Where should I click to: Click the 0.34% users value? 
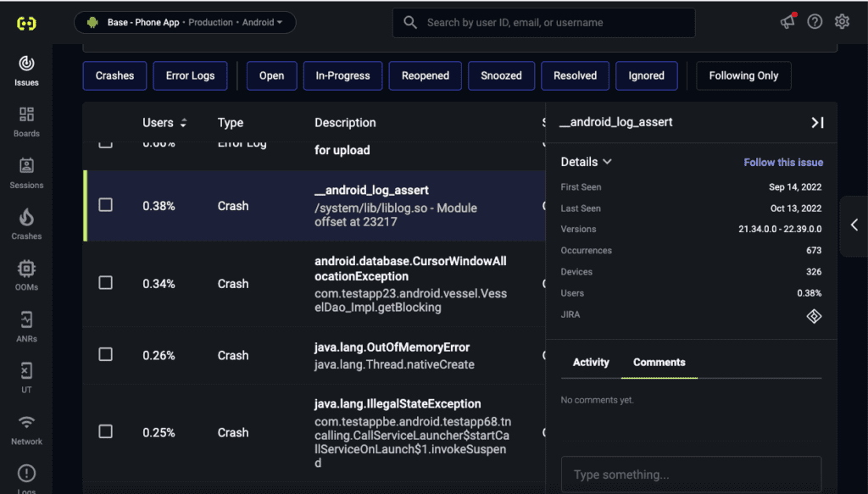pos(159,284)
